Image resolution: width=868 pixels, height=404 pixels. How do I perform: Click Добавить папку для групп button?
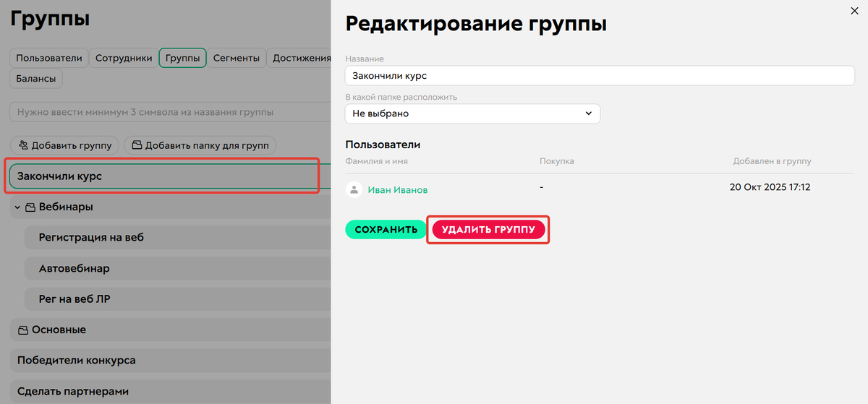point(200,145)
